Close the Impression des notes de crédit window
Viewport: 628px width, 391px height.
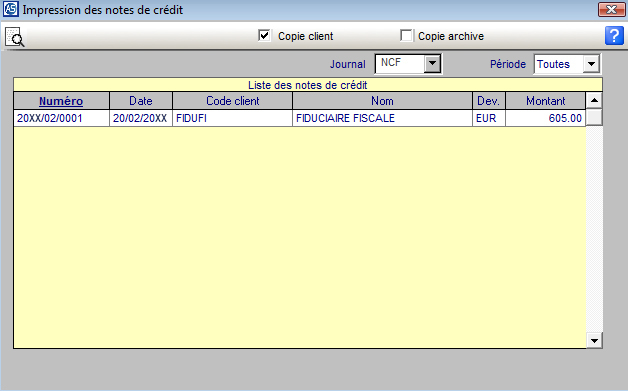point(611,9)
